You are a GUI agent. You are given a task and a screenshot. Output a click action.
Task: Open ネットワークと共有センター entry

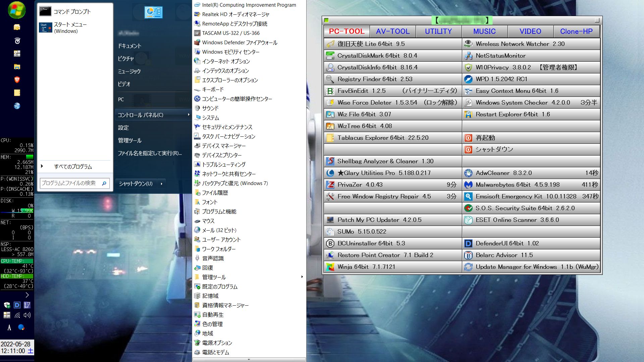[249, 174]
